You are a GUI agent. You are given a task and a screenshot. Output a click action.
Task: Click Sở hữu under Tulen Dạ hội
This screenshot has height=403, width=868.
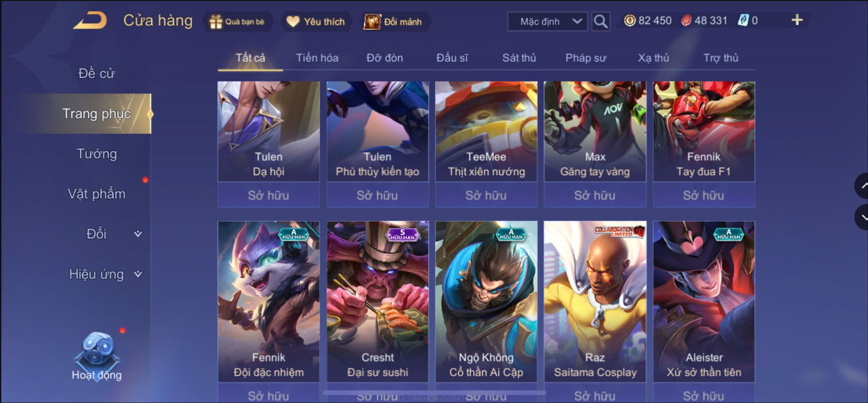(268, 195)
